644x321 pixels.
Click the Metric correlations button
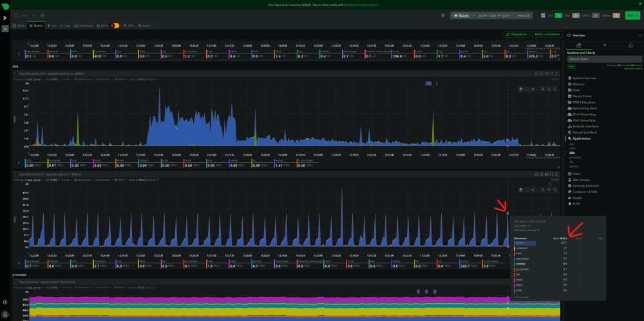[547, 35]
